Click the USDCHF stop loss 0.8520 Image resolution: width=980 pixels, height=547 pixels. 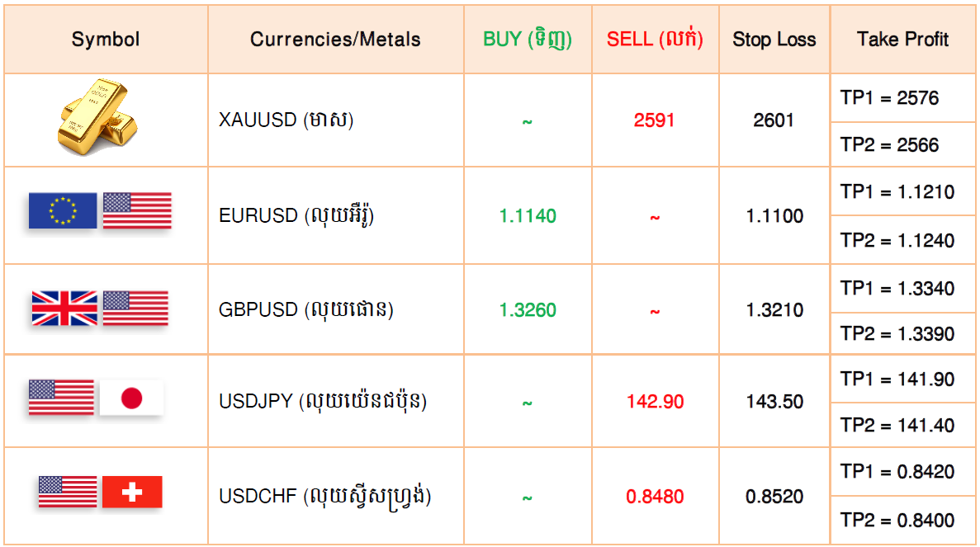pos(774,497)
